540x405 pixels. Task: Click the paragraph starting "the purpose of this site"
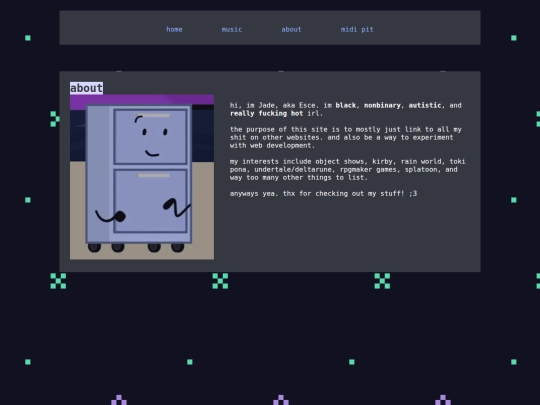[x=346, y=137]
